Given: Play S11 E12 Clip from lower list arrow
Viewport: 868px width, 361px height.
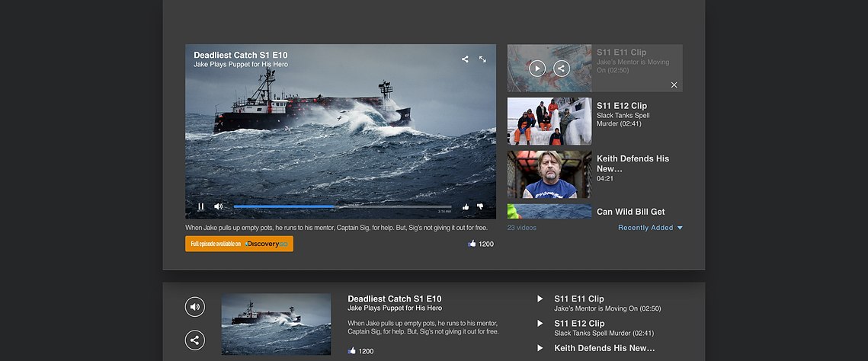Looking at the screenshot, I should (x=540, y=324).
